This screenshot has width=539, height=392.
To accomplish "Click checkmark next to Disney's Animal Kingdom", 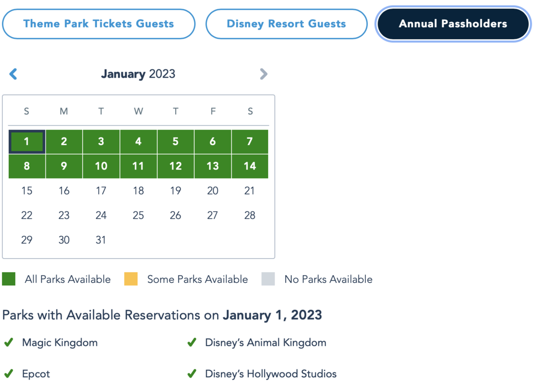I will point(192,342).
